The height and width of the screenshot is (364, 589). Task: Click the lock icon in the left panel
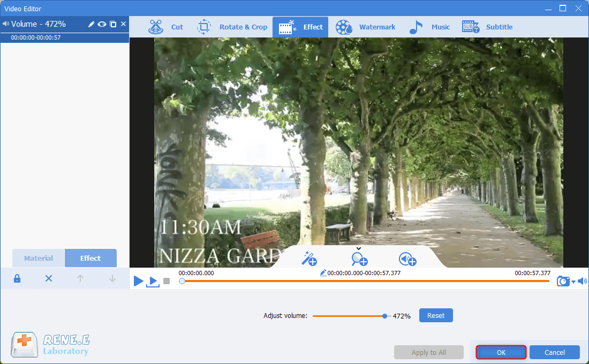coord(17,279)
